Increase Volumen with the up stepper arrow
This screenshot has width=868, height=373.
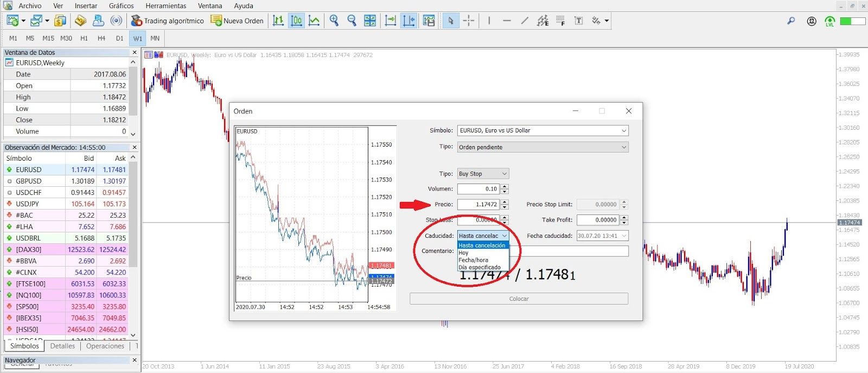505,186
